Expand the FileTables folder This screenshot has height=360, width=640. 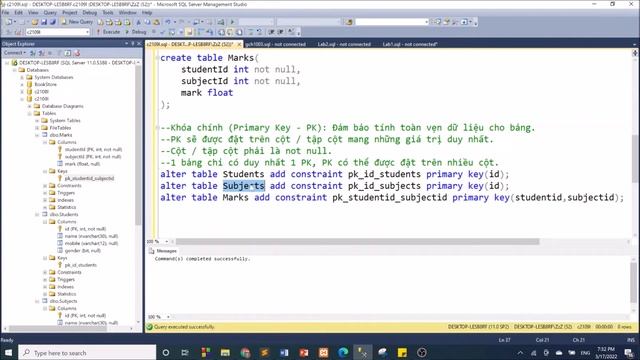[x=37, y=128]
